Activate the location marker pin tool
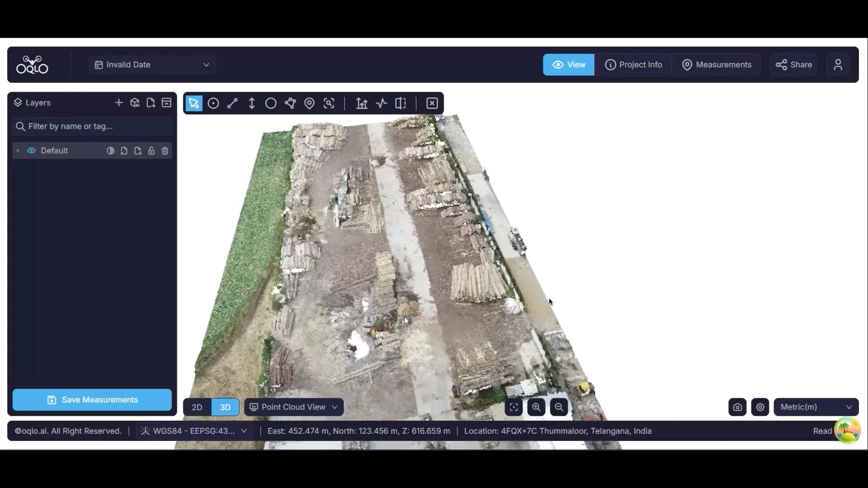This screenshot has width=868, height=488. (309, 103)
